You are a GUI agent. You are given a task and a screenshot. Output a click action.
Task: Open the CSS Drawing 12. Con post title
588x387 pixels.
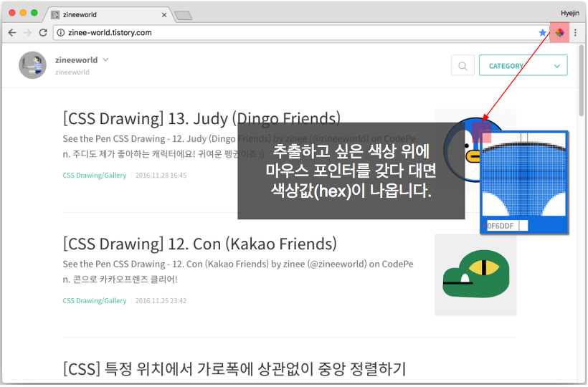[x=199, y=244]
